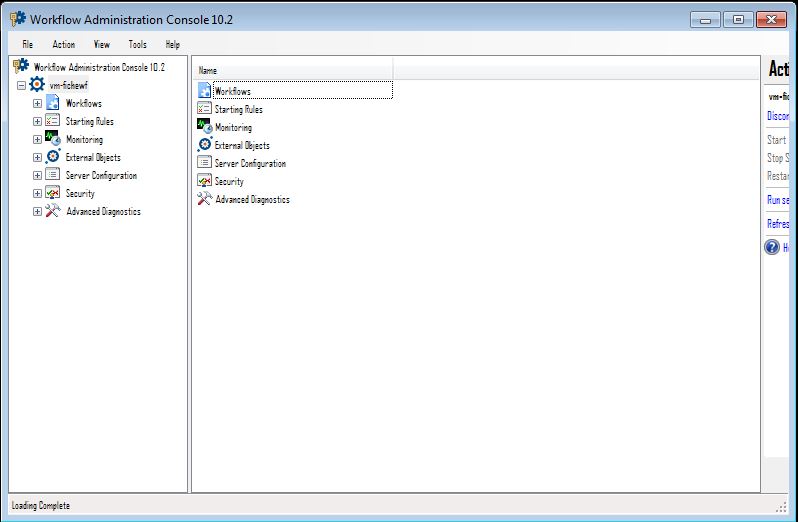
Task: Click the Monitoring icon in the left tree
Action: click(x=53, y=139)
